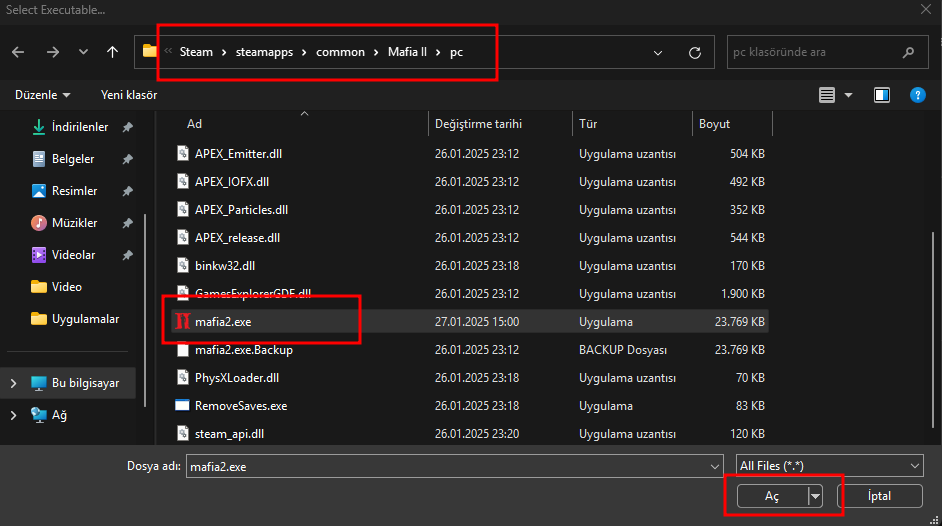Select steam_api.dll file

[x=229, y=434]
